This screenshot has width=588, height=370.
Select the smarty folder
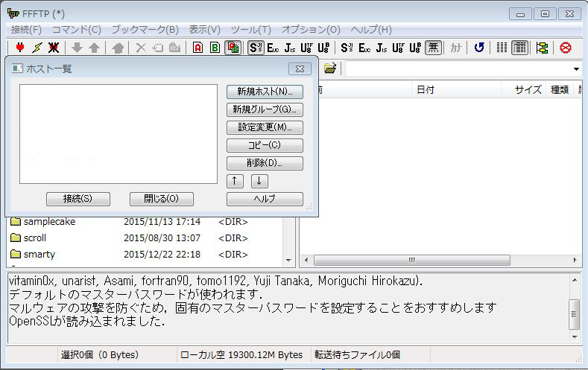point(39,255)
